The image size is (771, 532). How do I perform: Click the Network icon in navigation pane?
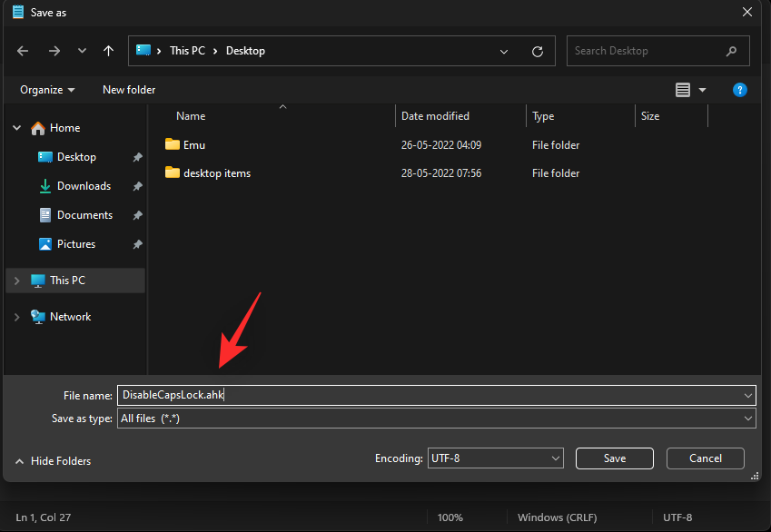coord(38,317)
